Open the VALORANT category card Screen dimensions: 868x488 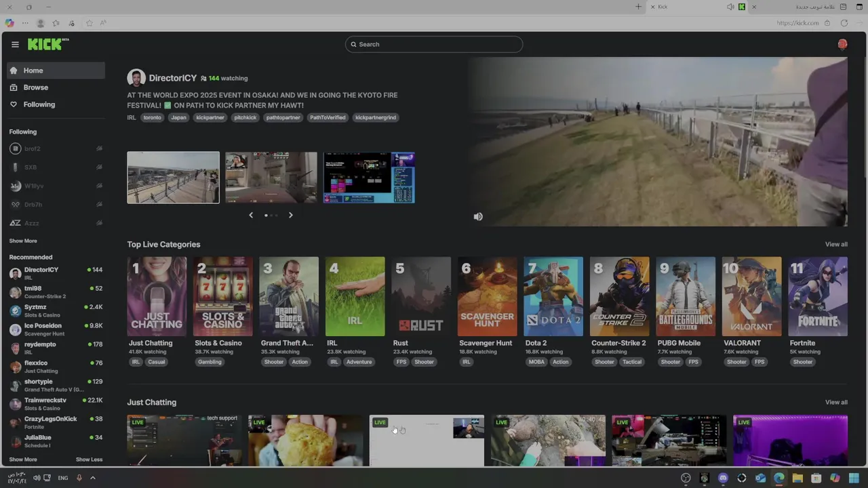point(751,296)
